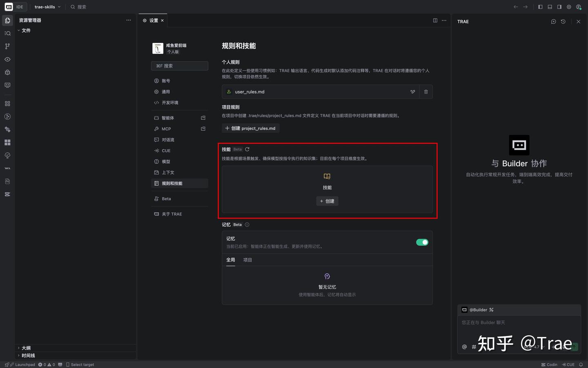Close the 设置 tab
The height and width of the screenshot is (368, 588).
162,20
